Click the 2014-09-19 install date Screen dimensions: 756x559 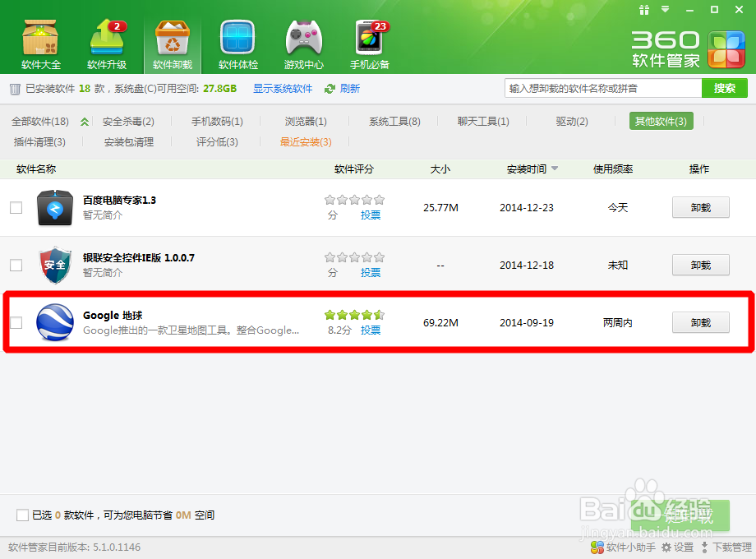pos(527,323)
